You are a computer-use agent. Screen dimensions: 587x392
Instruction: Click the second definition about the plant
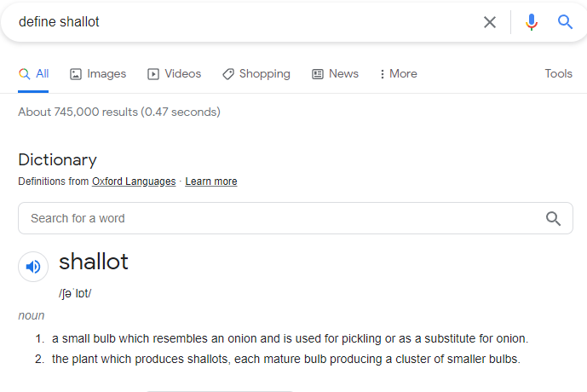pyautogui.click(x=285, y=359)
